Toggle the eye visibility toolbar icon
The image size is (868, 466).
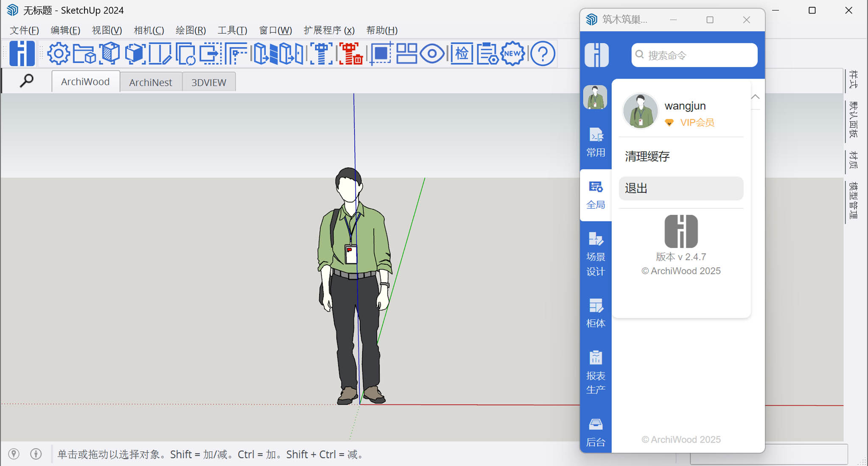tap(432, 54)
